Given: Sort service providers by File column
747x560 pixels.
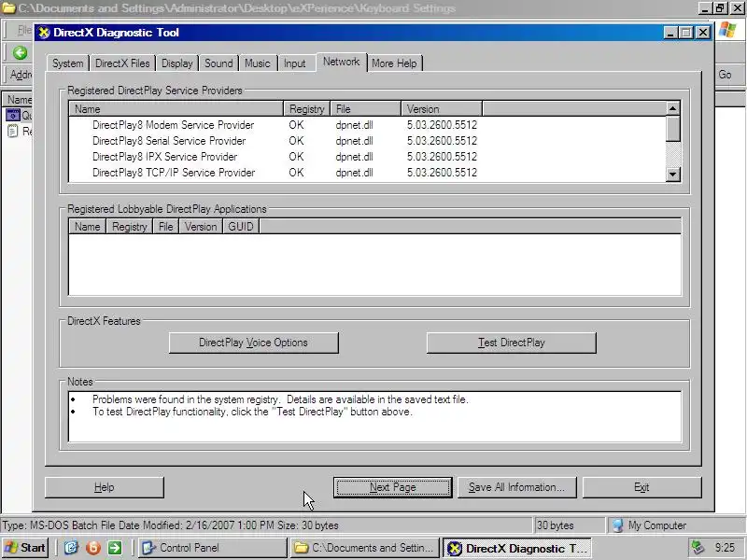Looking at the screenshot, I should (365, 109).
